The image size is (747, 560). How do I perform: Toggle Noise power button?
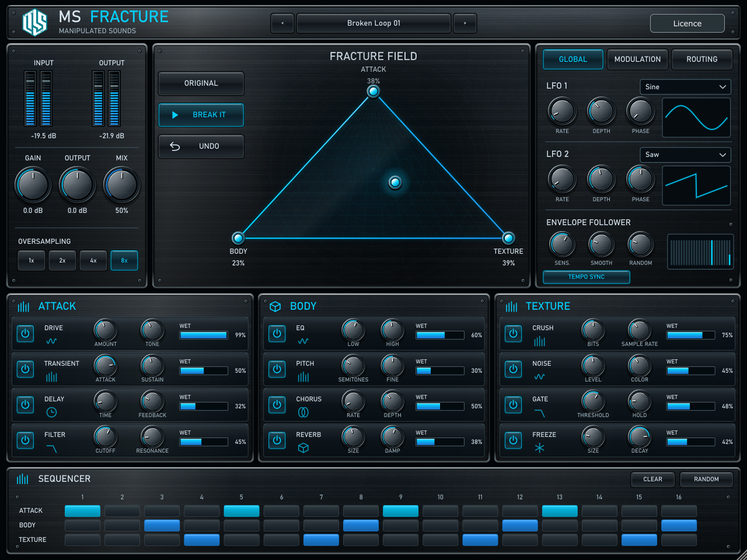pos(513,369)
